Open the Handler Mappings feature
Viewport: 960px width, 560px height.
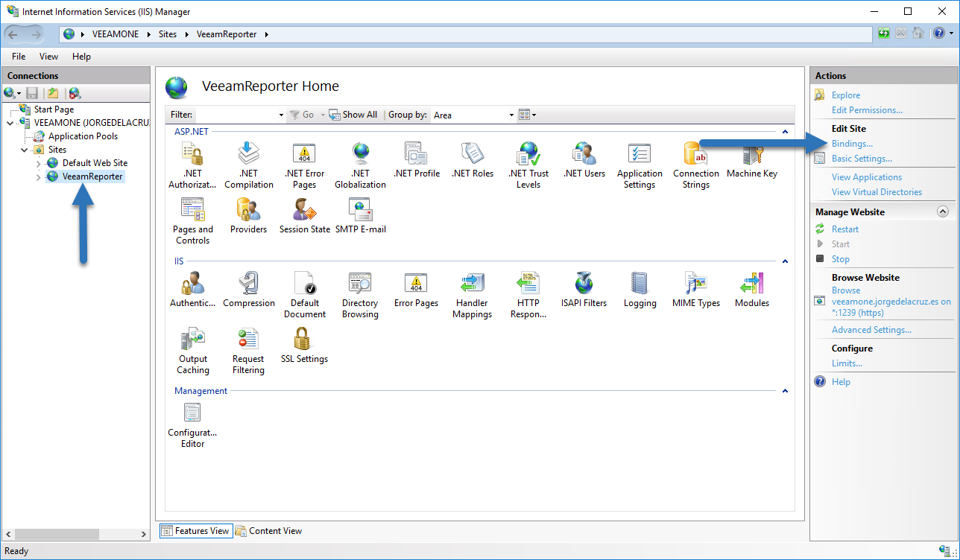[x=473, y=295]
